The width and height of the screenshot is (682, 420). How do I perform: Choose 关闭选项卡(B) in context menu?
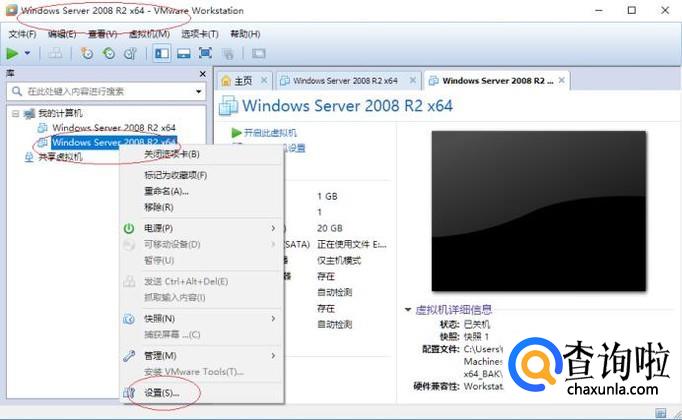pos(202,154)
